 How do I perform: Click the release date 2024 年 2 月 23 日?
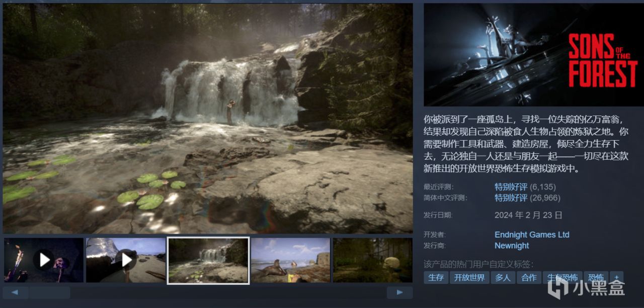pos(528,215)
